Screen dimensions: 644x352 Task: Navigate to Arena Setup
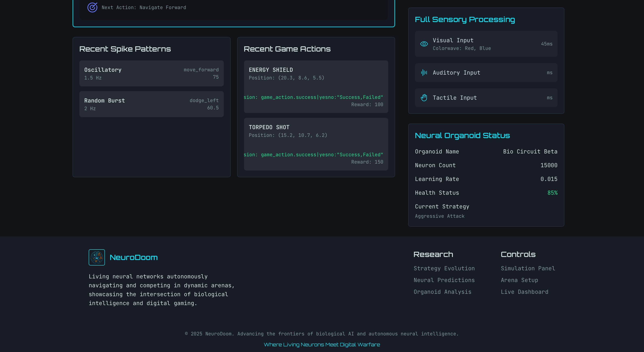(x=519, y=280)
